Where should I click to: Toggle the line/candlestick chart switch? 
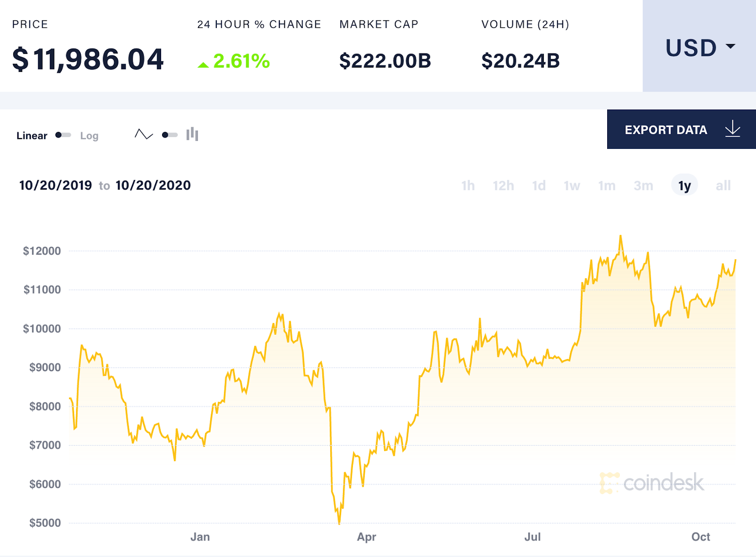(x=169, y=135)
